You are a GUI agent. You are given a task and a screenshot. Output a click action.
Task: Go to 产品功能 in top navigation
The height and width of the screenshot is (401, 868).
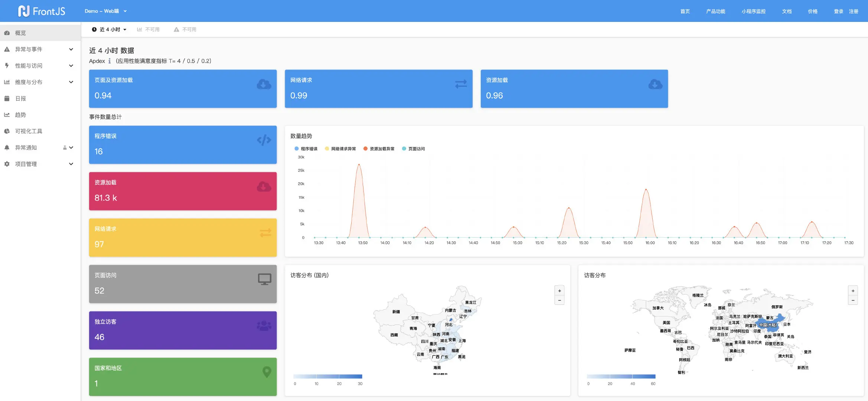click(715, 12)
